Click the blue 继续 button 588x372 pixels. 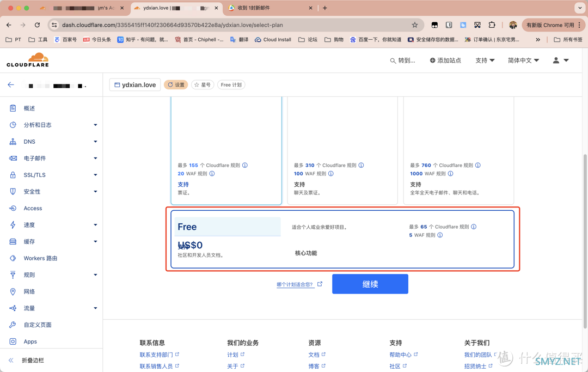pyautogui.click(x=370, y=284)
